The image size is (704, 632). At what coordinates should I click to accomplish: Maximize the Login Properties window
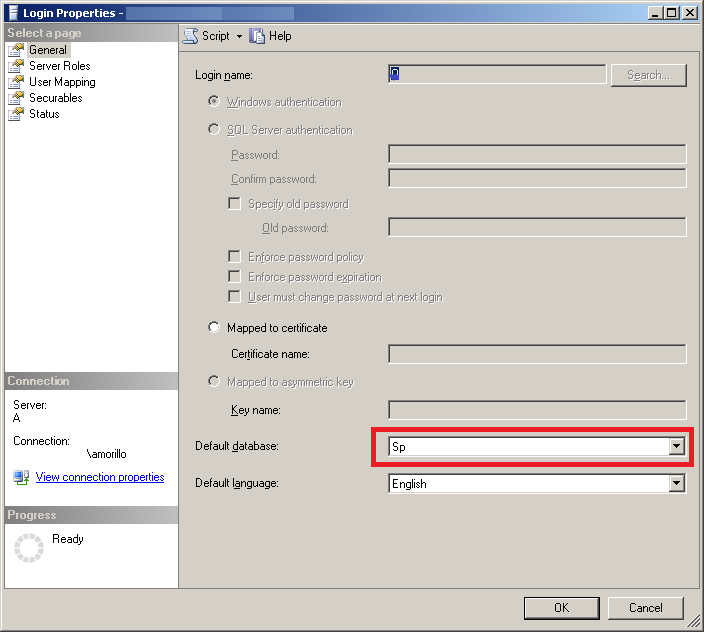(x=672, y=13)
